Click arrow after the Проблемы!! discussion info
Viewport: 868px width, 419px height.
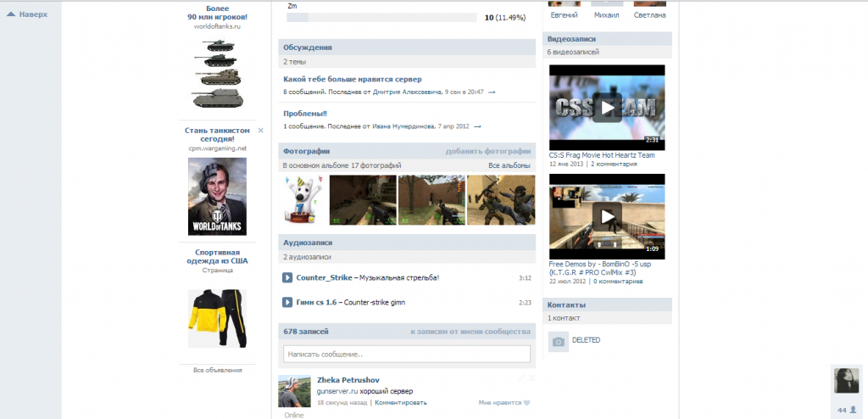[x=477, y=126]
